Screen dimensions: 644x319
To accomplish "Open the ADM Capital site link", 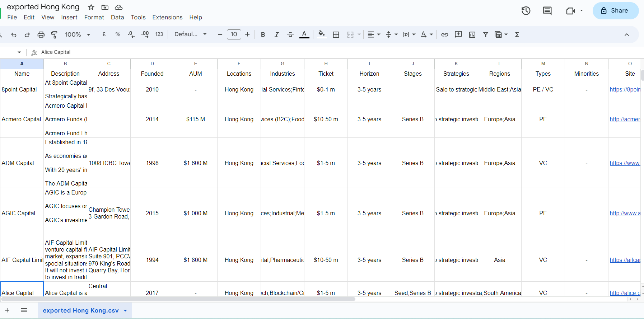I will pyautogui.click(x=625, y=163).
